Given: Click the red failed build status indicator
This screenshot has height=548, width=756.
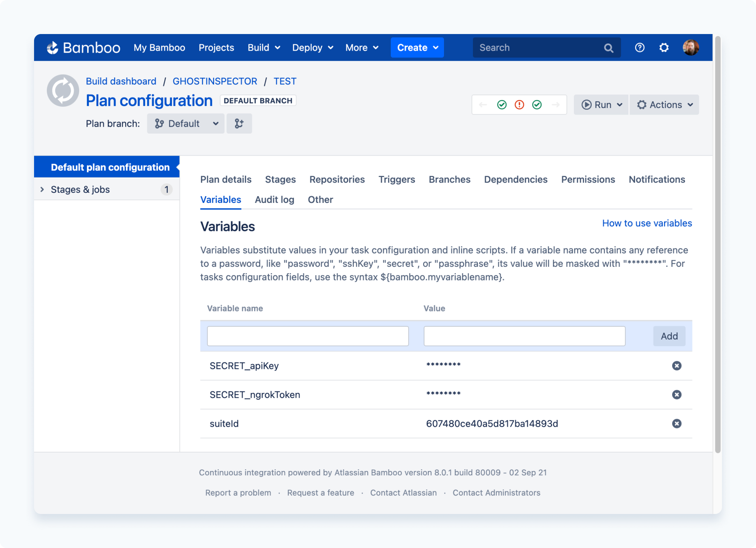Looking at the screenshot, I should [519, 104].
